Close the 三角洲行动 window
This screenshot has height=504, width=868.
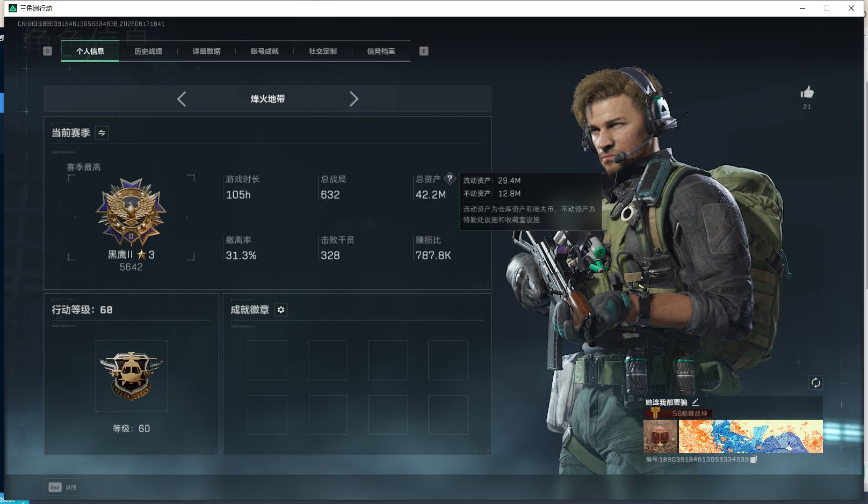tap(851, 8)
